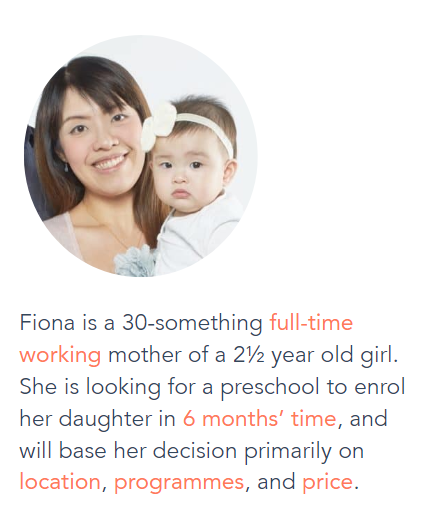This screenshot has height=525, width=424.
Task: Click the highlighted word 'programmes'
Action: click(179, 484)
